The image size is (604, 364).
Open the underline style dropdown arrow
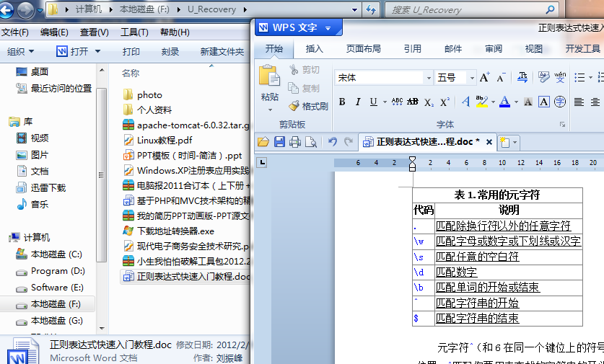(385, 102)
